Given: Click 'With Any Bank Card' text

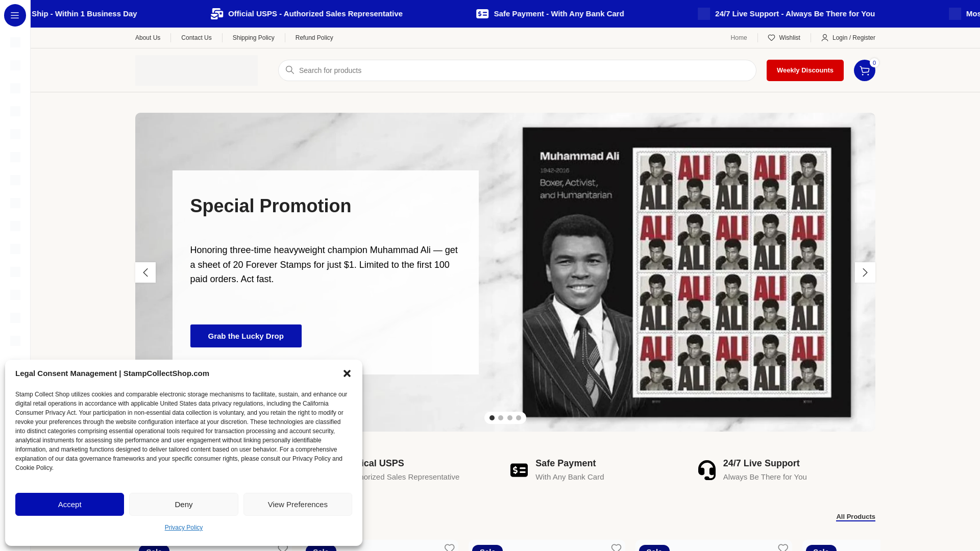Looking at the screenshot, I should pyautogui.click(x=570, y=477).
